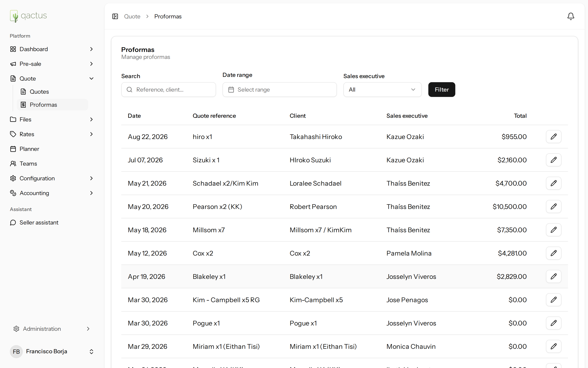Open the Select range date picker
The image size is (588, 368).
[280, 90]
